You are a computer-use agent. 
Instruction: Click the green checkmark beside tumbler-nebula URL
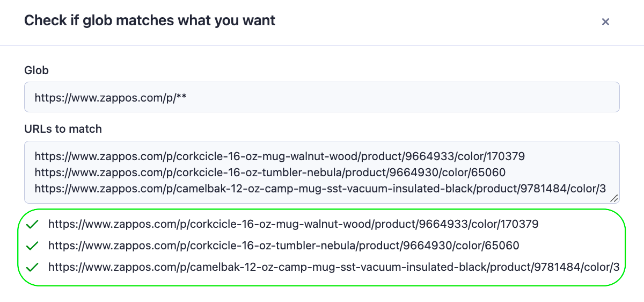(x=32, y=246)
